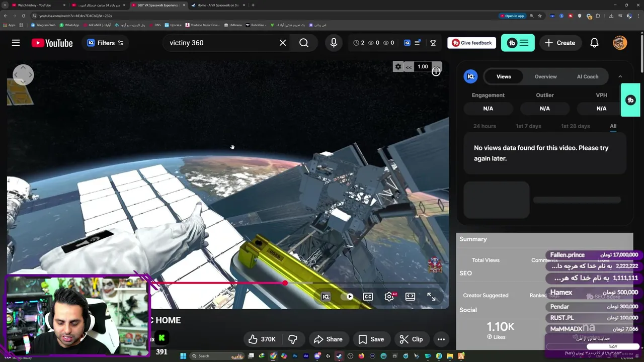Click the browser address bar URL

pyautogui.click(x=75, y=16)
